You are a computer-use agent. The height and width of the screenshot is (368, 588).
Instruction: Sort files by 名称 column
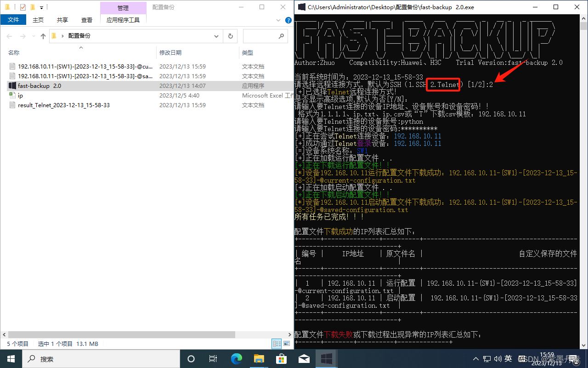[x=14, y=52]
